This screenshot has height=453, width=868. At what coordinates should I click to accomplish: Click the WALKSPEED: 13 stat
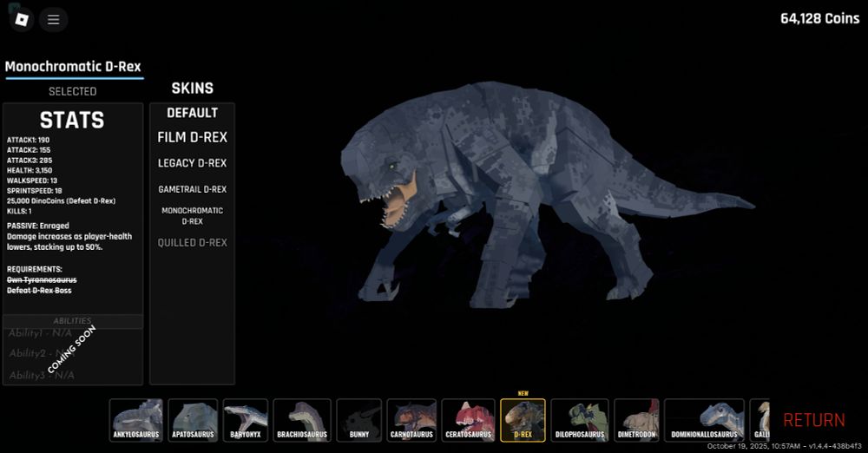click(x=32, y=181)
